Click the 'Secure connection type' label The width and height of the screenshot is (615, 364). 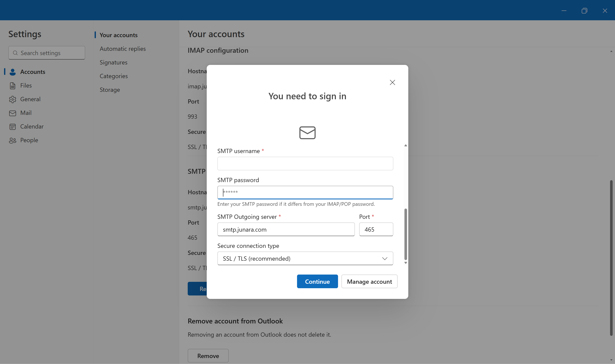[248, 246]
